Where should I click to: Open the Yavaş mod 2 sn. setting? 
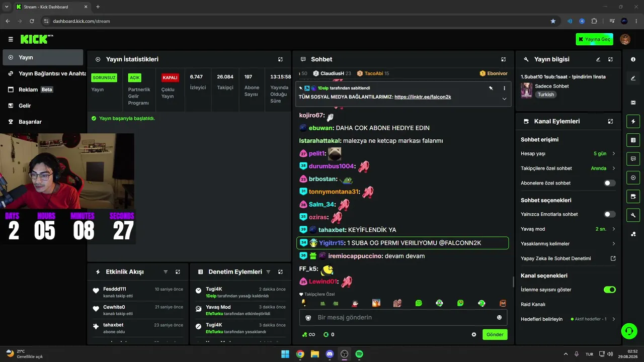point(568,229)
